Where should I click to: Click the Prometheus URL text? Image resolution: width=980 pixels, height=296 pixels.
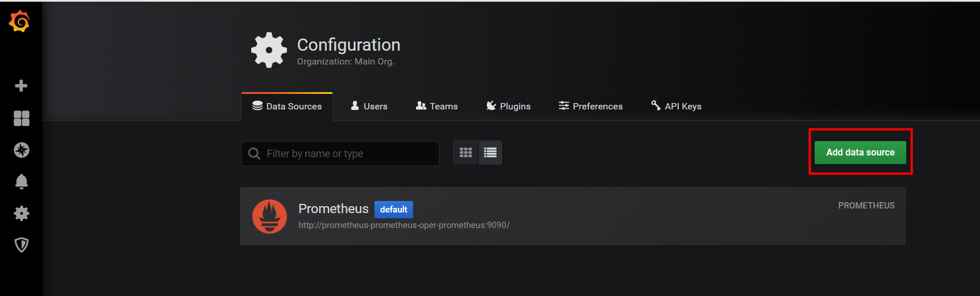pyautogui.click(x=404, y=225)
